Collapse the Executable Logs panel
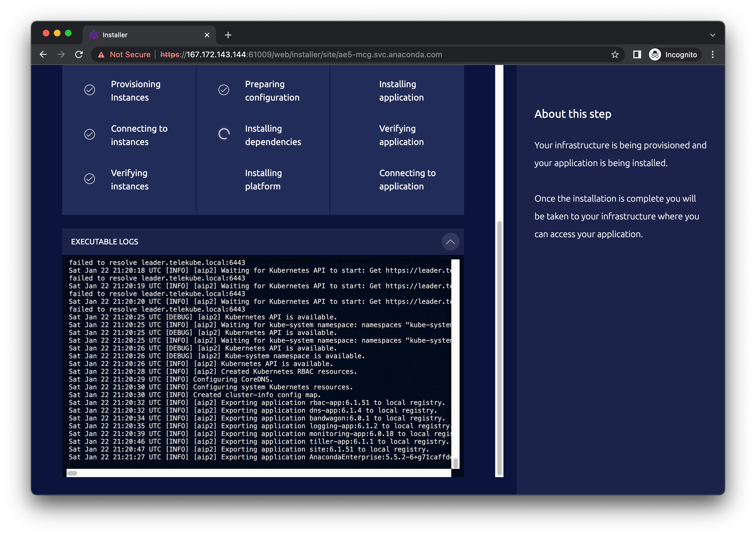The width and height of the screenshot is (756, 536). click(x=450, y=242)
